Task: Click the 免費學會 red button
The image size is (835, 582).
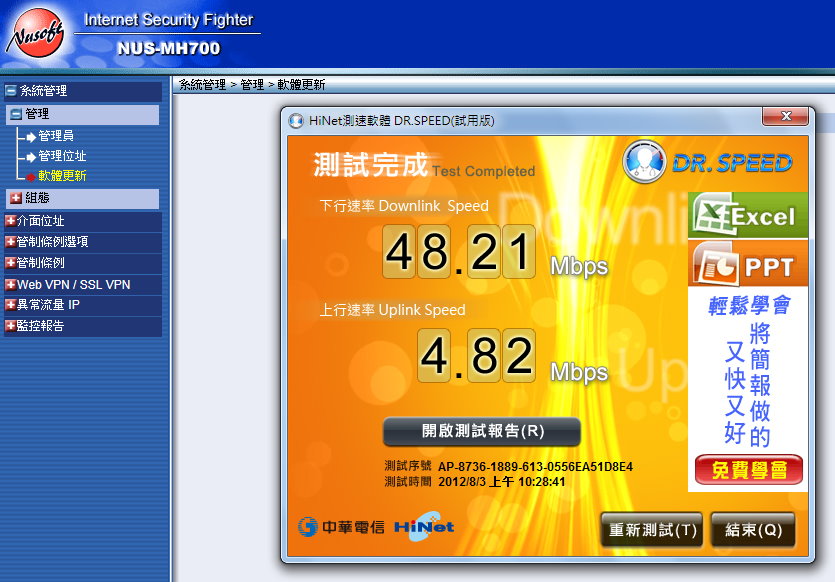Action: click(x=749, y=470)
